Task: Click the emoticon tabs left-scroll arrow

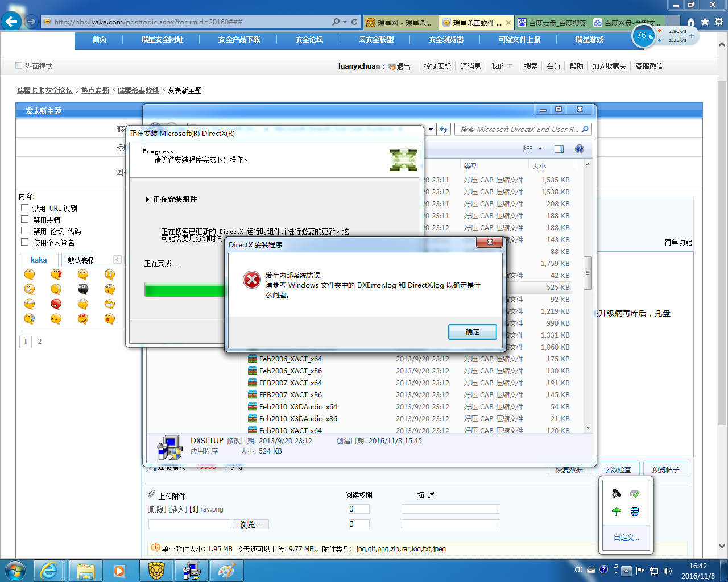Action: pos(117,260)
